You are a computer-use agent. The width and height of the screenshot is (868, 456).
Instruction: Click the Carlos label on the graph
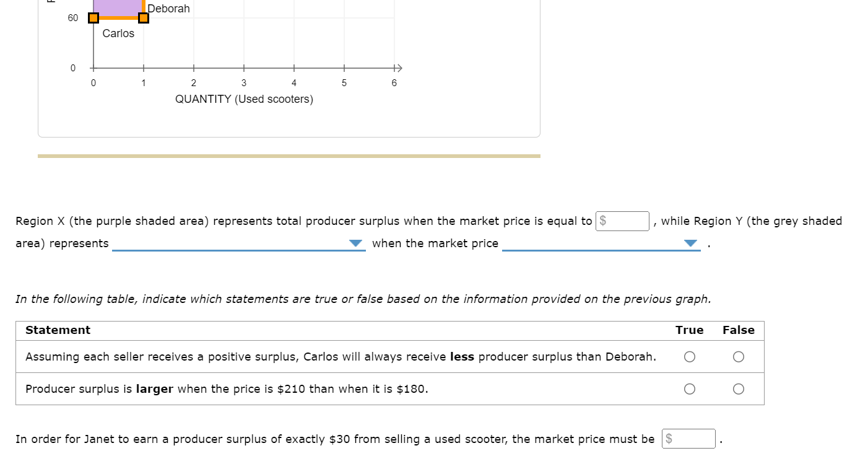pyautogui.click(x=118, y=33)
